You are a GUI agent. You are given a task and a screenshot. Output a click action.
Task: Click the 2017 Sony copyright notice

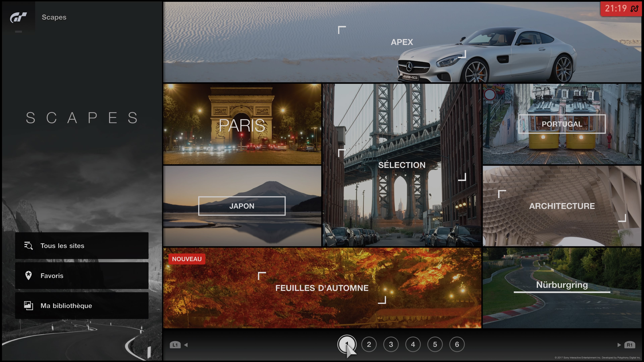598,357
